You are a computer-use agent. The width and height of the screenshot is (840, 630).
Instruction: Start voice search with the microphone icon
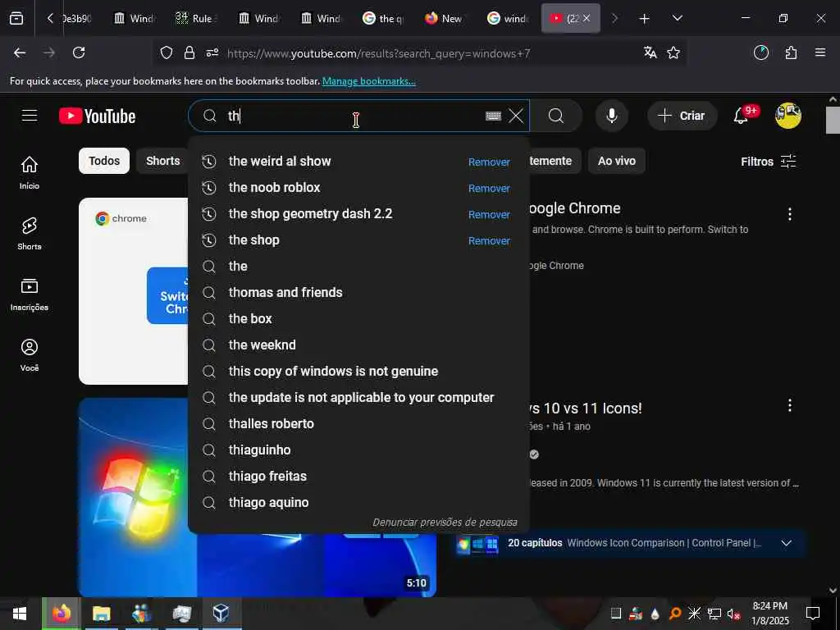pyautogui.click(x=611, y=116)
